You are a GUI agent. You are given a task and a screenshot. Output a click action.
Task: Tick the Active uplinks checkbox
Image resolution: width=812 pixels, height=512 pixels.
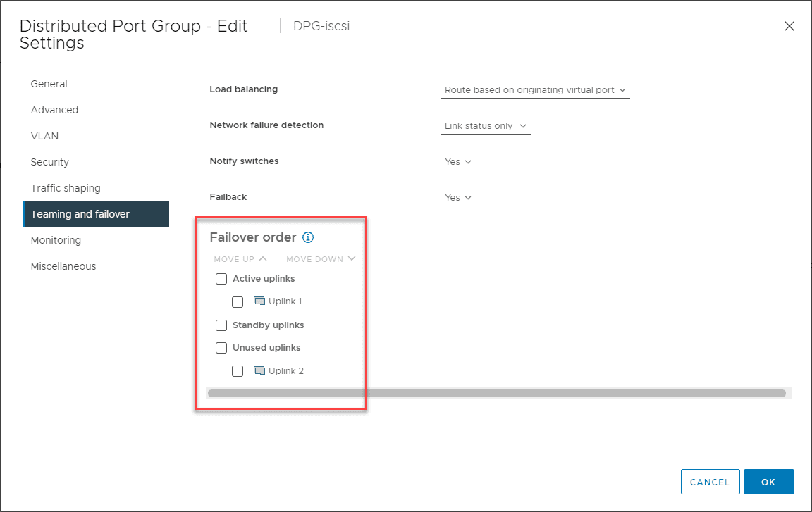(x=221, y=279)
